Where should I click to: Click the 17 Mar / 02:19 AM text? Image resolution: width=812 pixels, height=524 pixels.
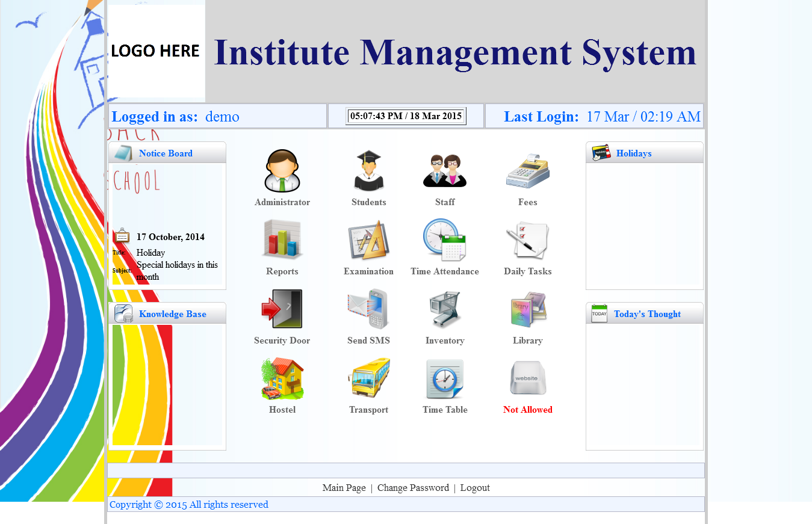pyautogui.click(x=643, y=117)
